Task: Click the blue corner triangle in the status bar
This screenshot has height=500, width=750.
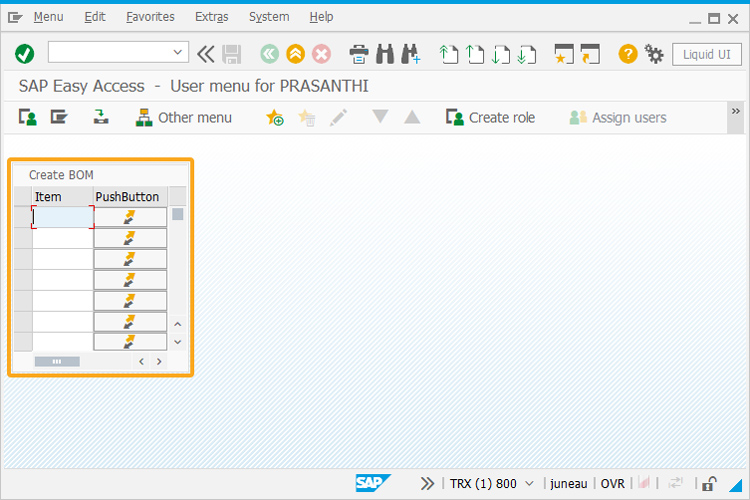Action: (x=735, y=485)
